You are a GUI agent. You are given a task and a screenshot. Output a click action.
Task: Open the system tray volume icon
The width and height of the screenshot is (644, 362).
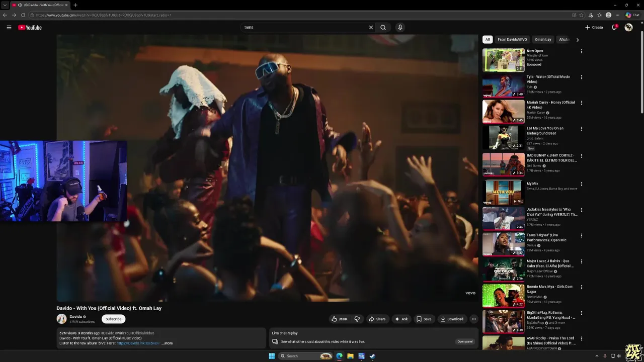(618, 356)
